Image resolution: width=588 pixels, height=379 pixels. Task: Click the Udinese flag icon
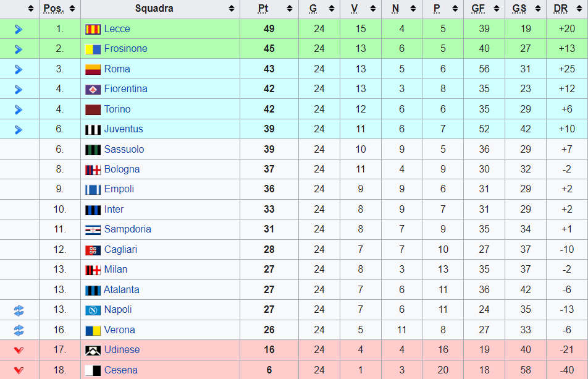93,350
